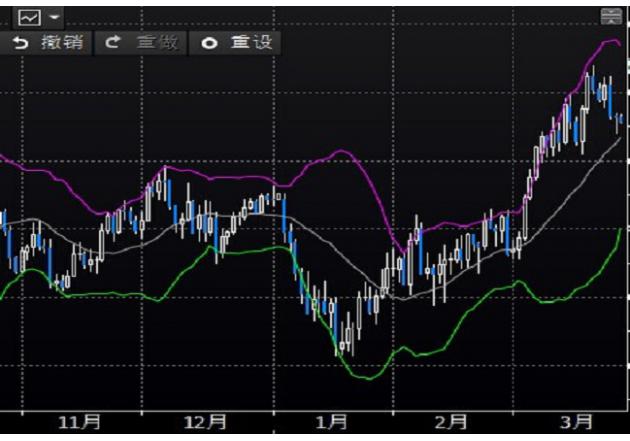Click the green lower band's lowest trough
Viewport: 630px width, 441px height.
point(369,378)
